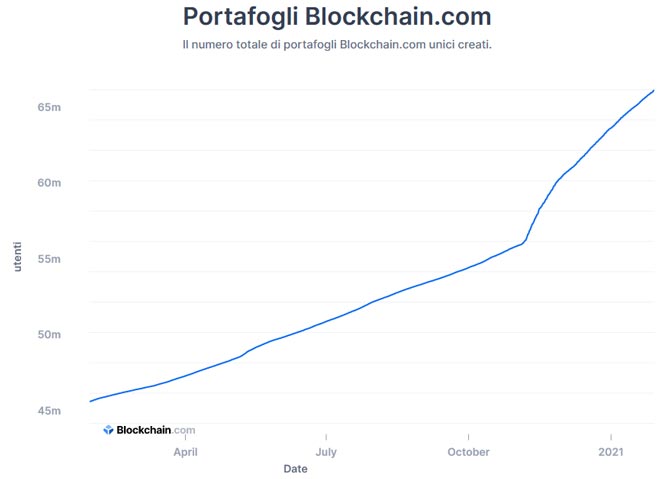
Task: Click the Blockchain.com diamond logo icon
Action: [108, 430]
